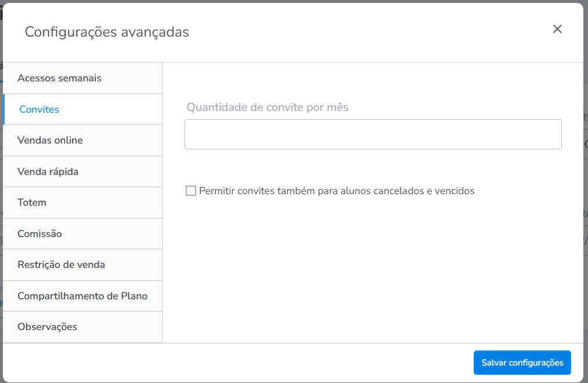Select the Convites tab

[39, 109]
